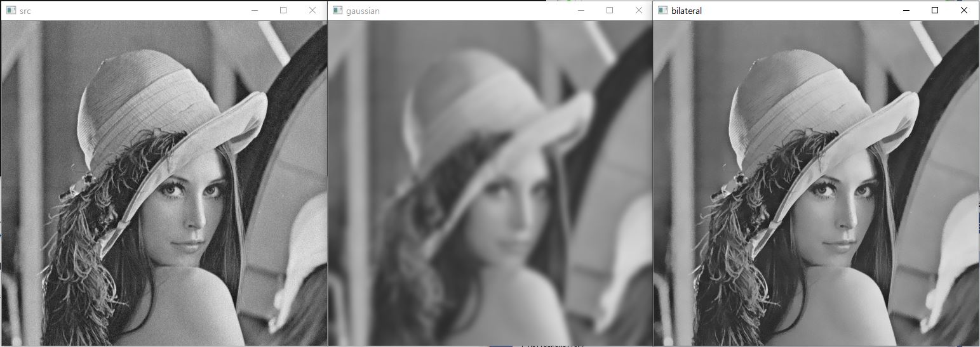Click the gaussian window title text
Image resolution: width=980 pixels, height=347 pixels.
pyautogui.click(x=363, y=11)
